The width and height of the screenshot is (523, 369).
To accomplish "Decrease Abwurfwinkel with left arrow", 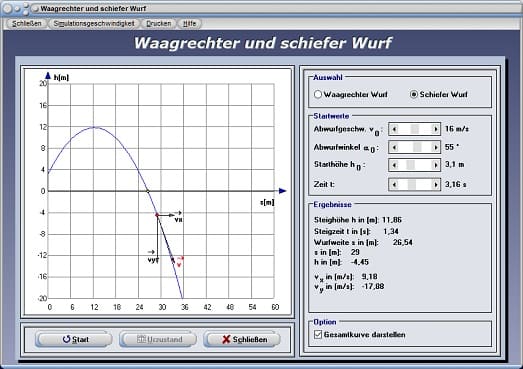I will (x=394, y=147).
